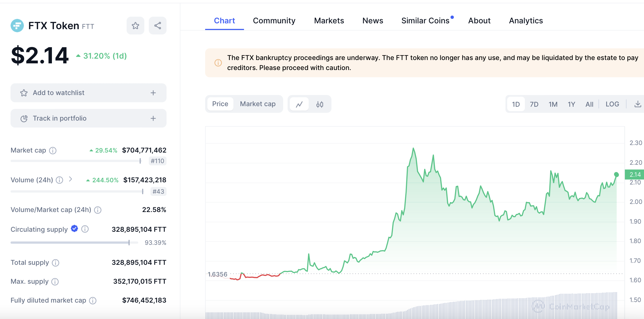Click the Market cap info icon
Viewport: 644px width, 319px height.
[x=53, y=151]
